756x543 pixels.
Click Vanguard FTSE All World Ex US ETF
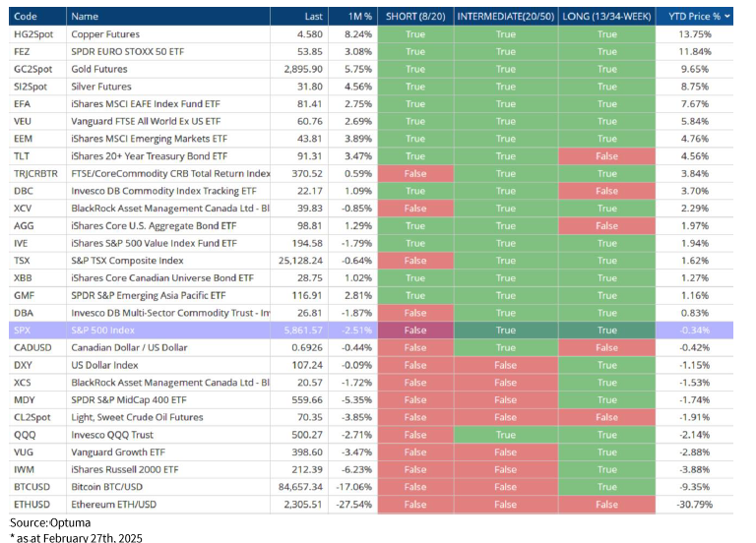point(146,121)
